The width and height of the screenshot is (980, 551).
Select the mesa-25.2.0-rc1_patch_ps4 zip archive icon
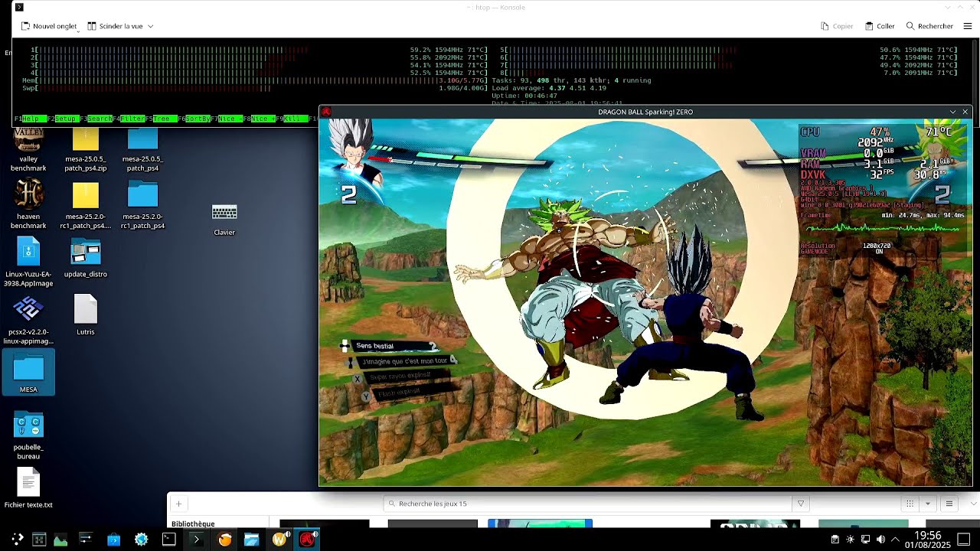click(x=86, y=205)
